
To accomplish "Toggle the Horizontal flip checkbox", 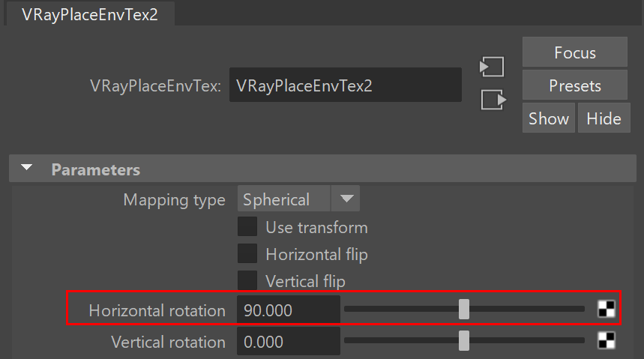I will [247, 253].
